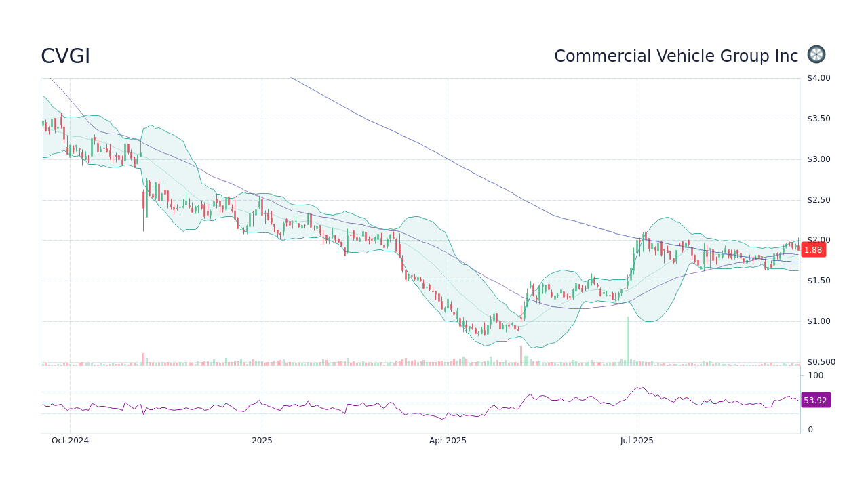Select the $1.50 price axis label
Screen dimensions: 868x488
818,281
